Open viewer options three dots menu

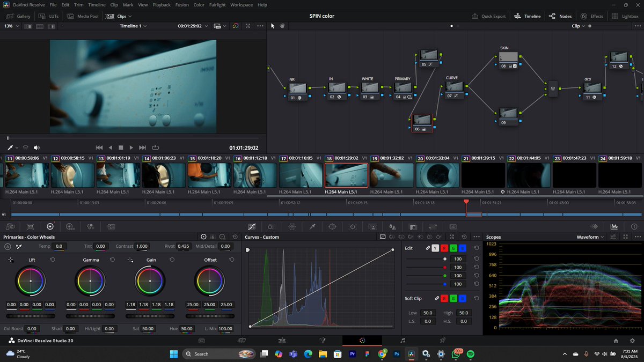tap(260, 26)
